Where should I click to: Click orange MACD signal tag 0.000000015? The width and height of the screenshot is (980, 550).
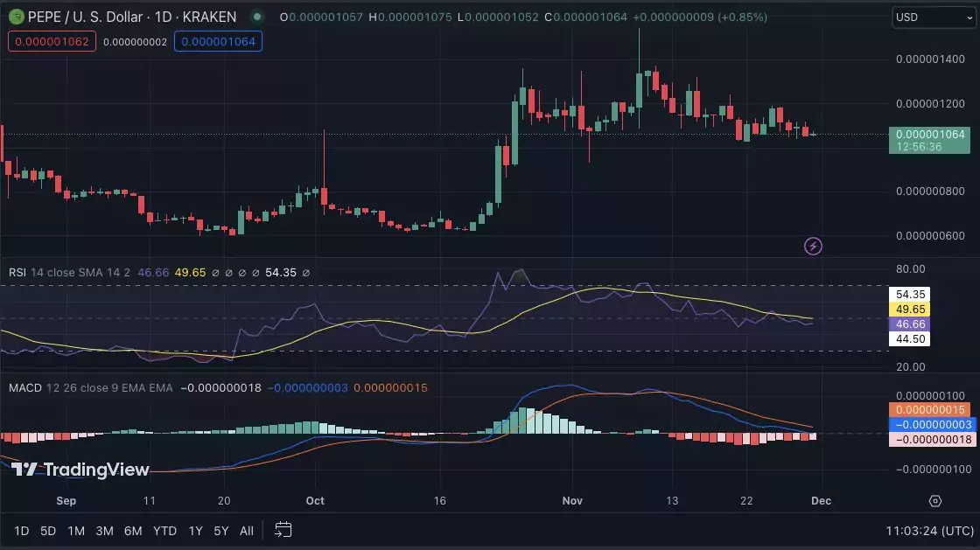tap(930, 409)
